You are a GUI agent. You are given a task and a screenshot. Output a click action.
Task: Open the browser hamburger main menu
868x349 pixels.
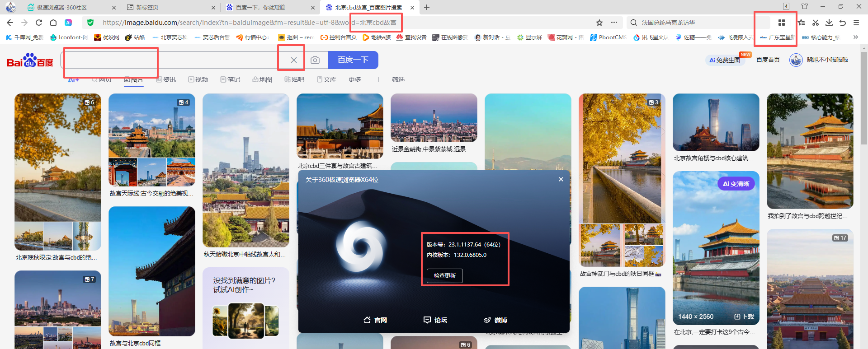(856, 23)
